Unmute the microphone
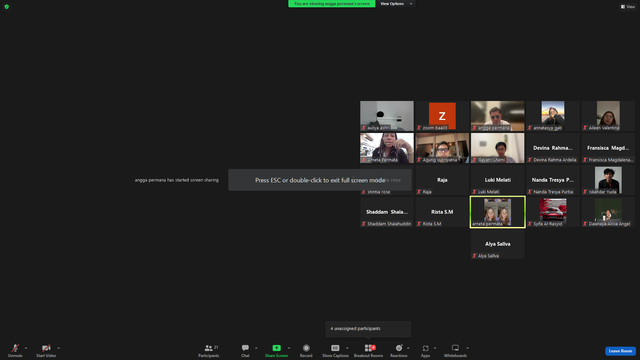Image resolution: width=640 pixels, height=360 pixels. (x=15, y=350)
